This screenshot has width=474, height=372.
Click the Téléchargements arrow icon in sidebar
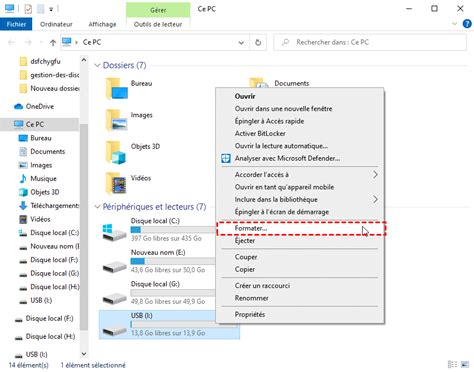click(23, 206)
